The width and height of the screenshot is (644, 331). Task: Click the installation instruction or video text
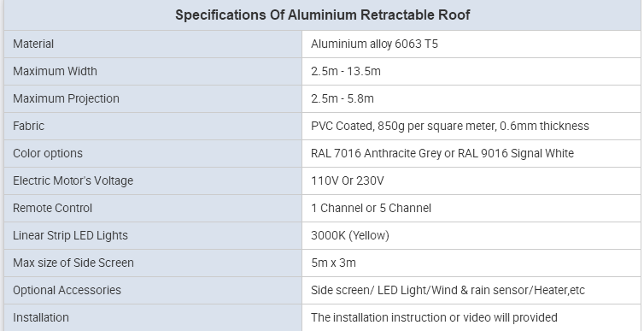point(434,318)
